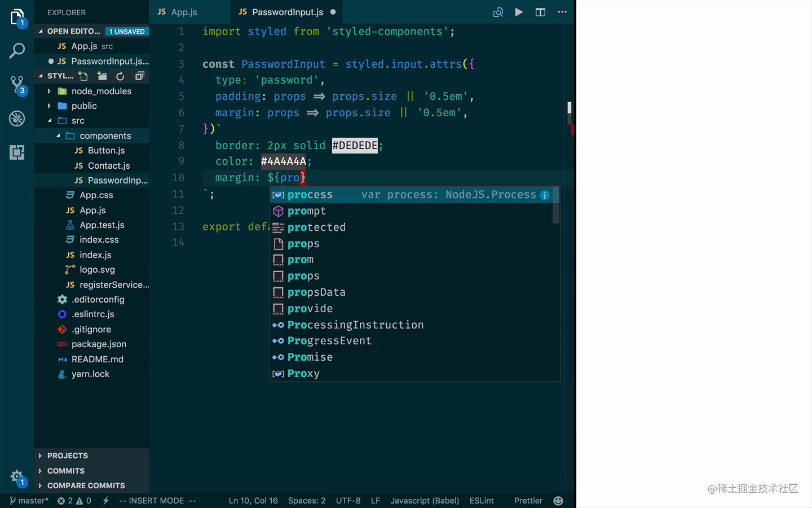Open the Search view in activity bar

17,51
